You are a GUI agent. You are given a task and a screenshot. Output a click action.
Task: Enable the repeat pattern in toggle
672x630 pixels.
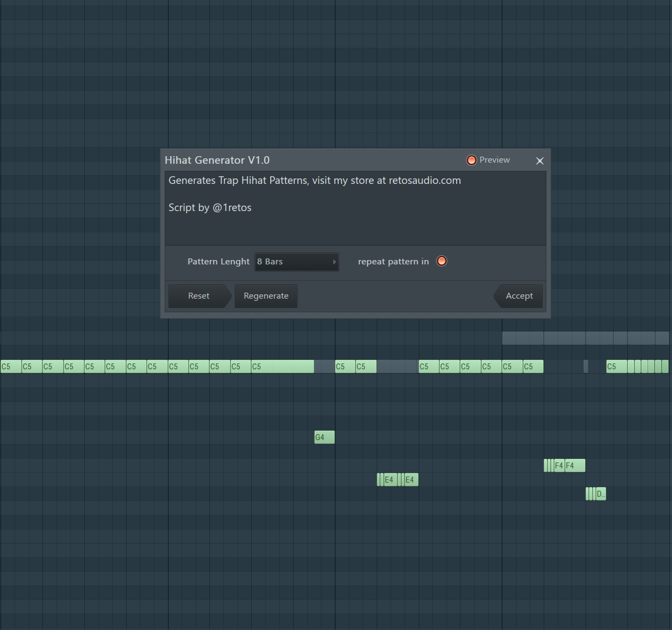click(441, 261)
